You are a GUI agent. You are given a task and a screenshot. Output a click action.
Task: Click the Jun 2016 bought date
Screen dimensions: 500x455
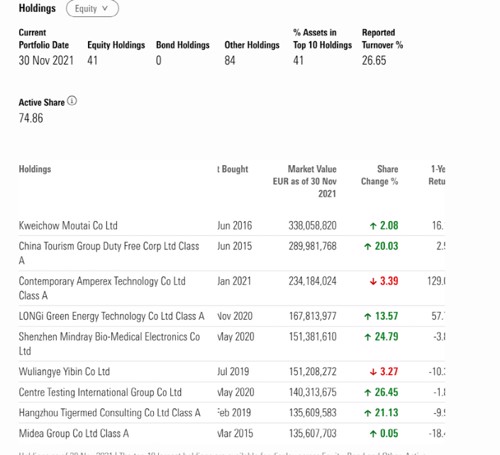(x=235, y=226)
